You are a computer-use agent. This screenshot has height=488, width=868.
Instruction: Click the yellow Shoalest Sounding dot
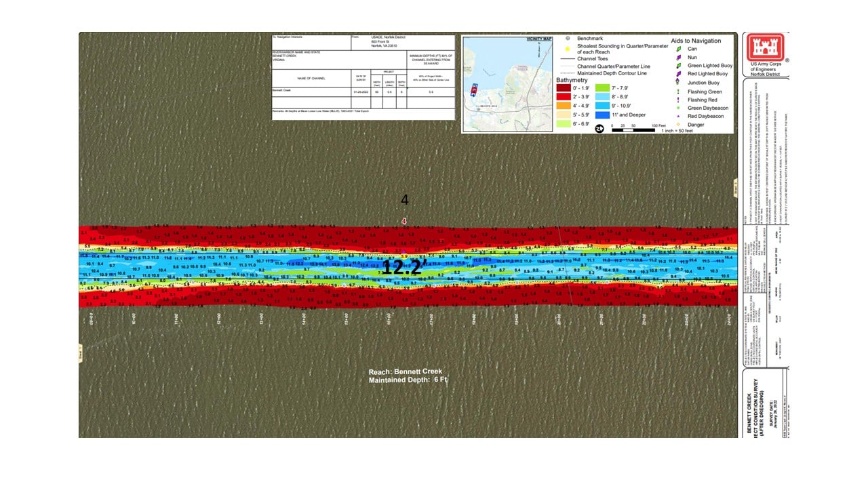[567, 49]
